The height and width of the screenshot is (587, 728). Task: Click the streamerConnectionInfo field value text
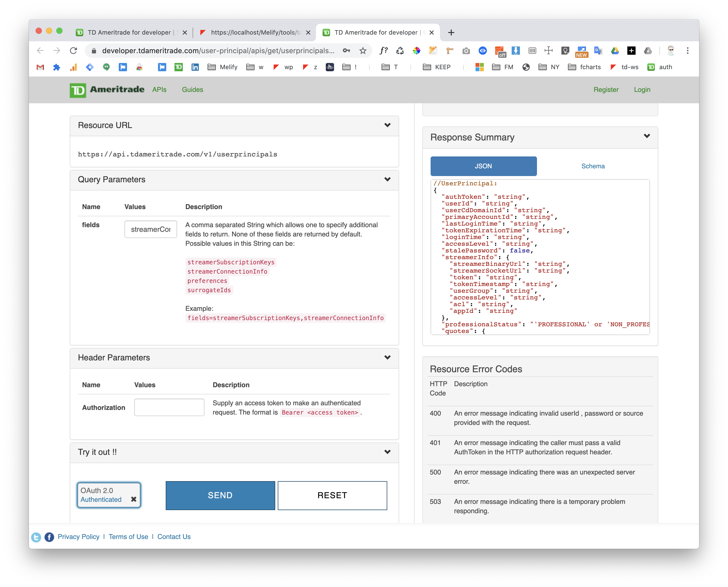(227, 272)
